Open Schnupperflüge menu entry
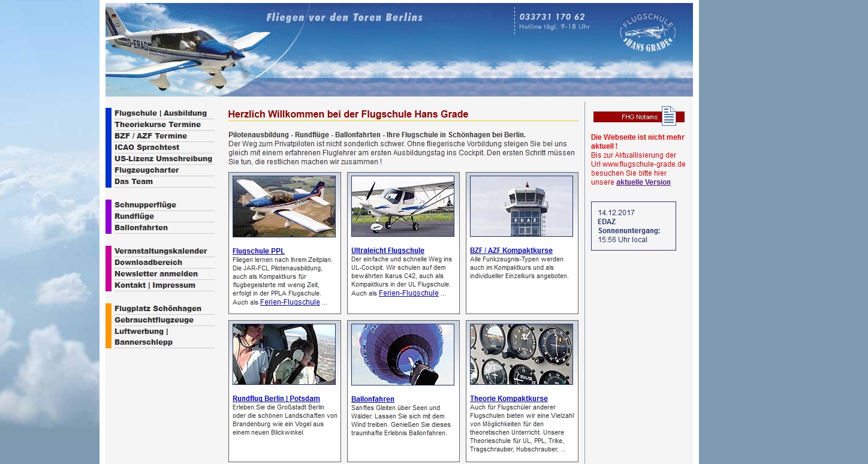 (146, 205)
